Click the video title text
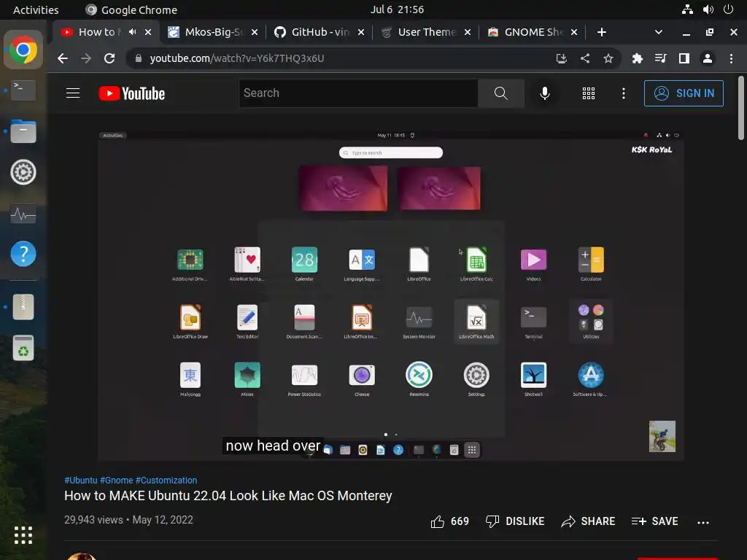747x560 pixels. point(228,496)
